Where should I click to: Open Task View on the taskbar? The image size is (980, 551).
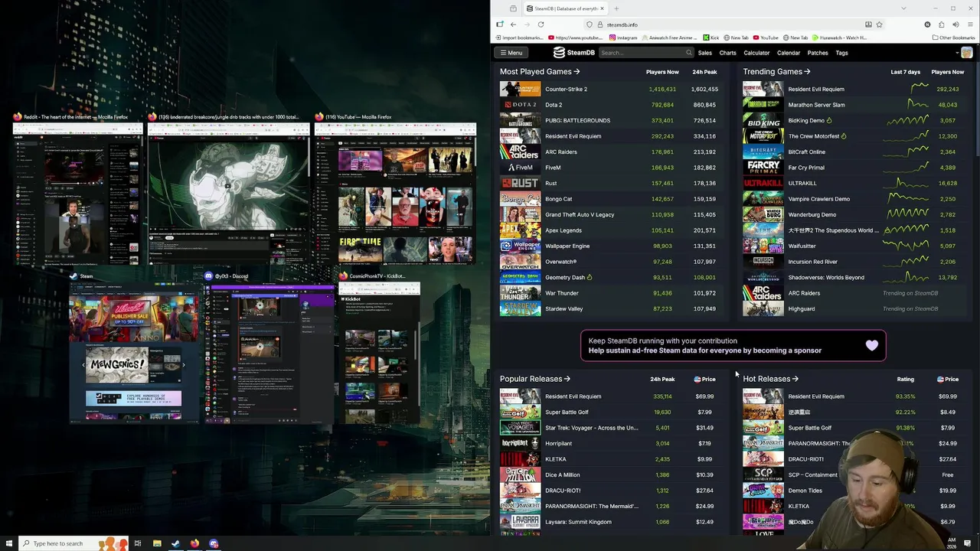(x=138, y=543)
